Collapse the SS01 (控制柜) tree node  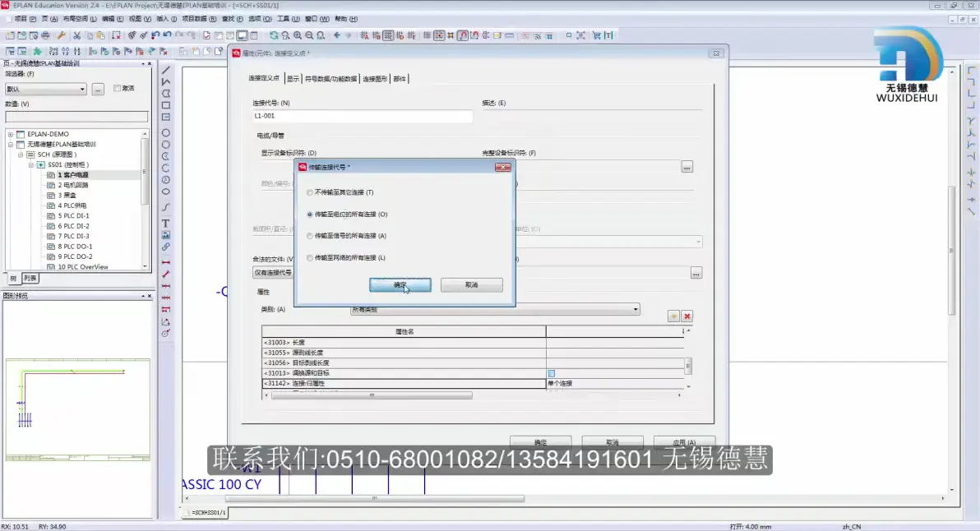[x=30, y=165]
